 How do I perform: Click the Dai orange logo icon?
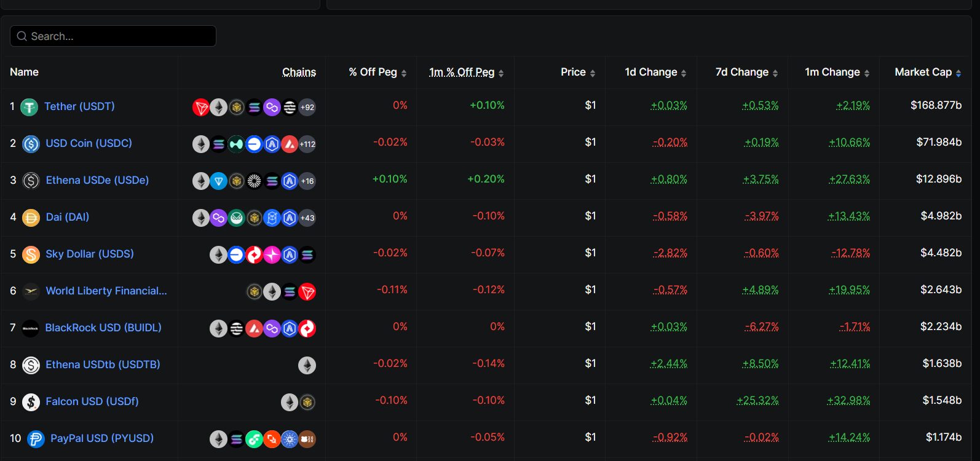31,218
